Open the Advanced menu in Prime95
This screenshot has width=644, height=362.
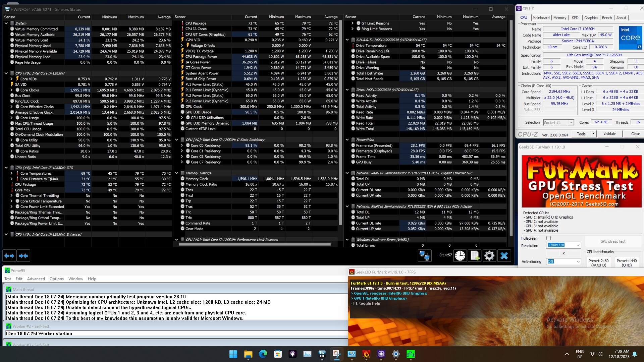point(36,279)
